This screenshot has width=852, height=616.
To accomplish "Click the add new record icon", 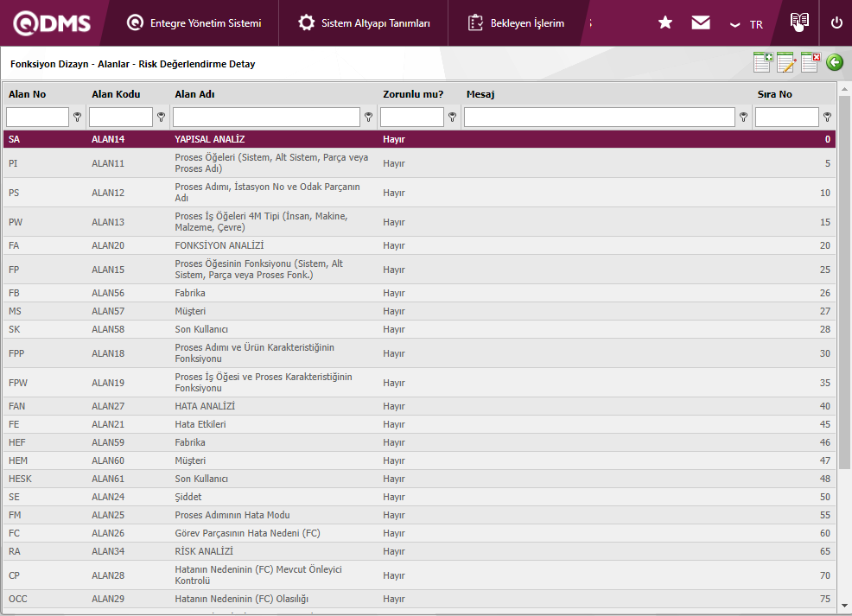I will coord(763,62).
